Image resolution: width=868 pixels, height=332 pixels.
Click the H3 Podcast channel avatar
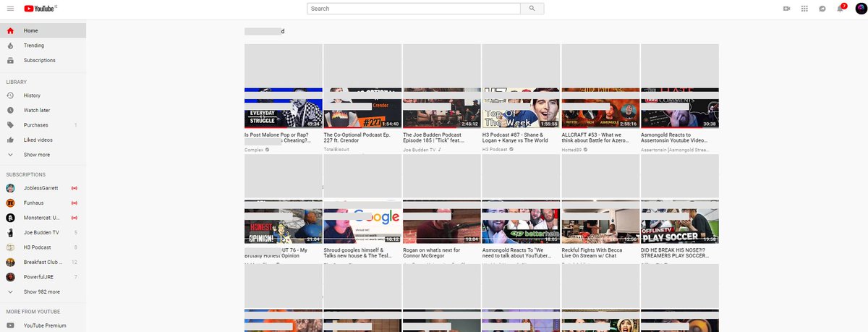10,247
